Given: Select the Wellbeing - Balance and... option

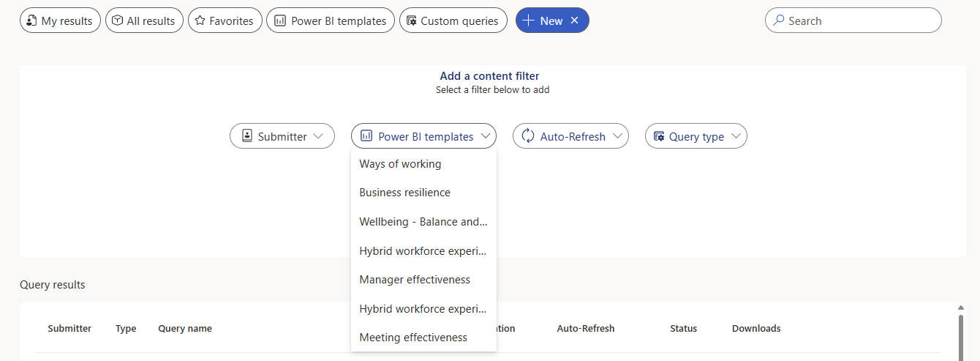Looking at the screenshot, I should coord(423,222).
